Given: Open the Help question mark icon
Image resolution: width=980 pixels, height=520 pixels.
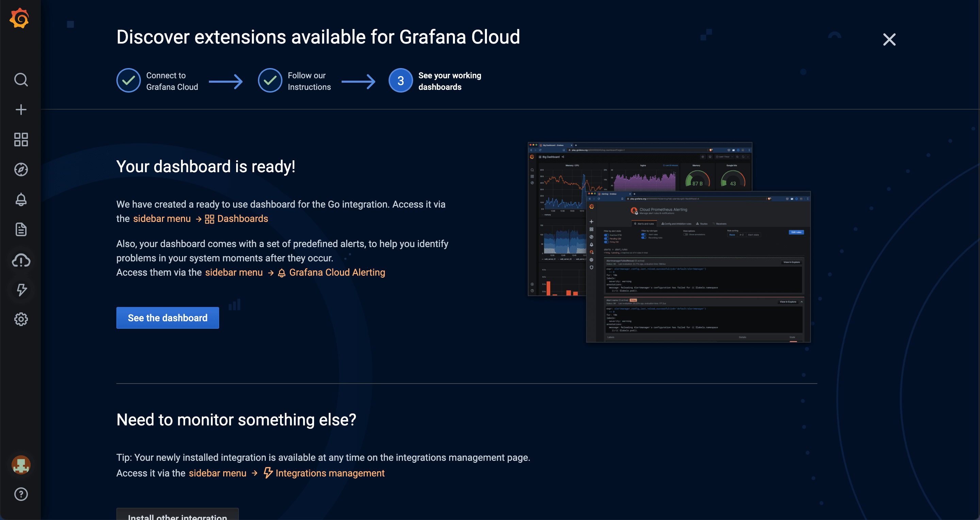Looking at the screenshot, I should coord(21,494).
